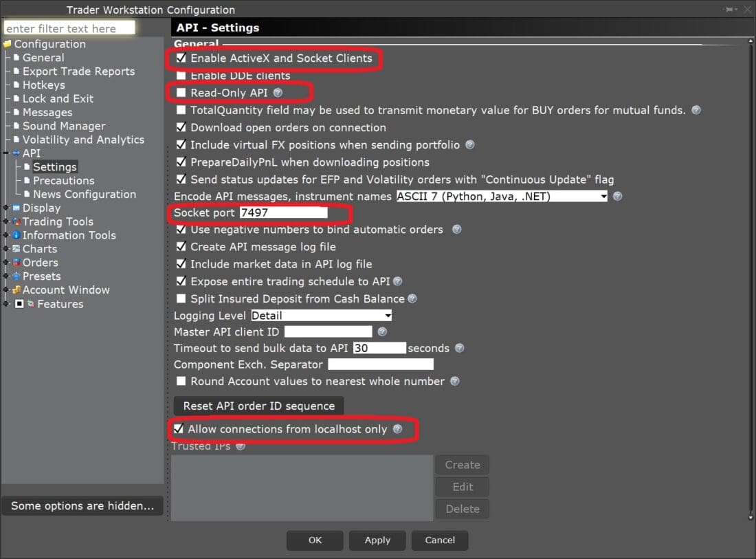Click the Account Window icon in the sidebar
The height and width of the screenshot is (559, 756).
tap(15, 290)
